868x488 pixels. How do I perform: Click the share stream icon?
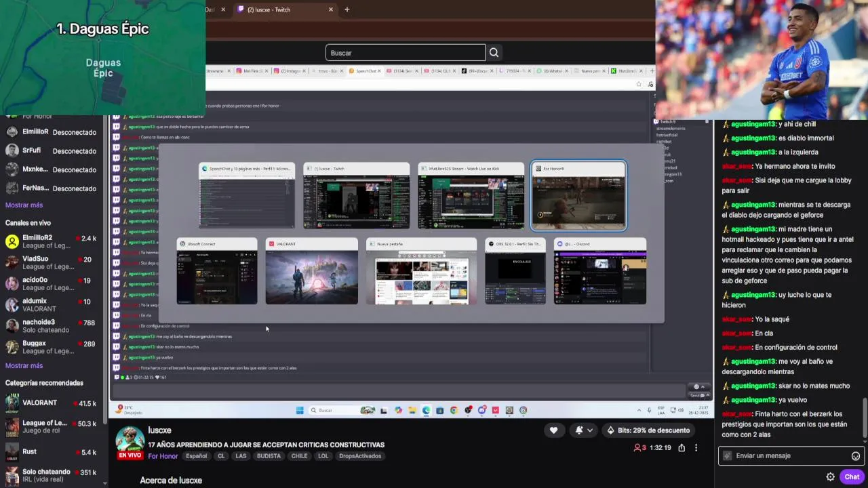click(x=682, y=448)
